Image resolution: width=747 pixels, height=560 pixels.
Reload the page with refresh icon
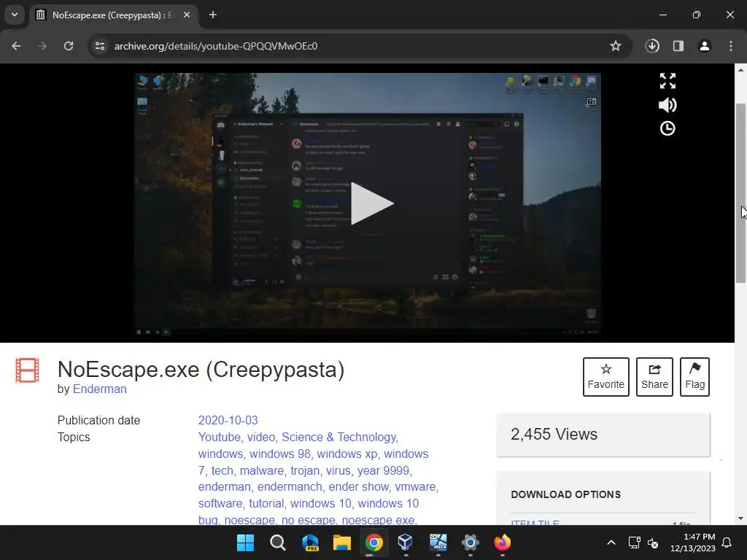pyautogui.click(x=69, y=46)
